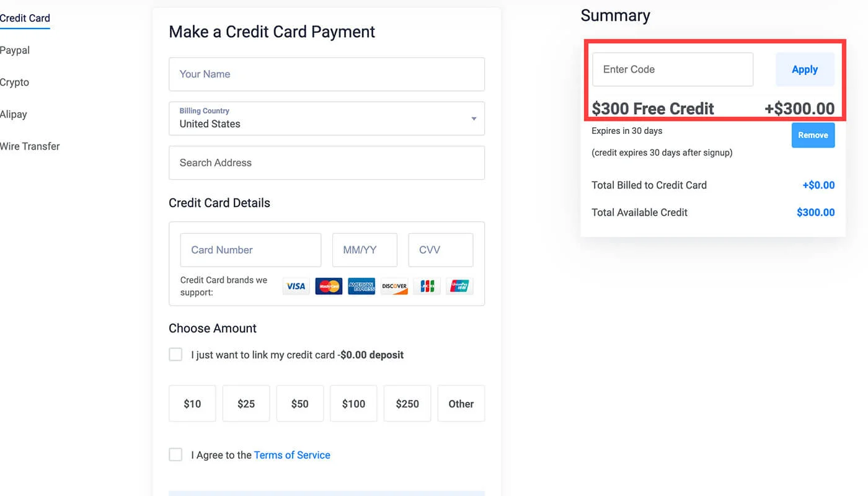Click the American Express brand icon
The width and height of the screenshot is (868, 496).
[361, 286]
